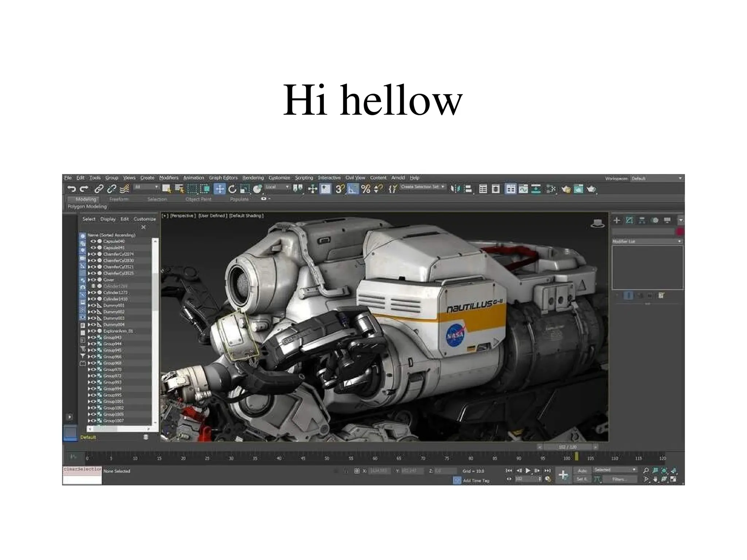The width and height of the screenshot is (747, 560).
Task: Activate the Select and Rotate tool
Action: pyautogui.click(x=232, y=189)
